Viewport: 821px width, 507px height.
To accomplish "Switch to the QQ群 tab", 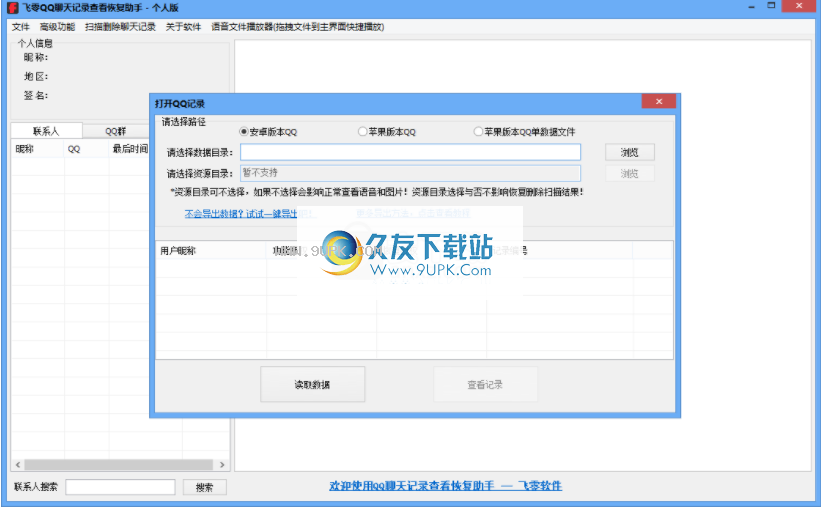I will (x=115, y=131).
